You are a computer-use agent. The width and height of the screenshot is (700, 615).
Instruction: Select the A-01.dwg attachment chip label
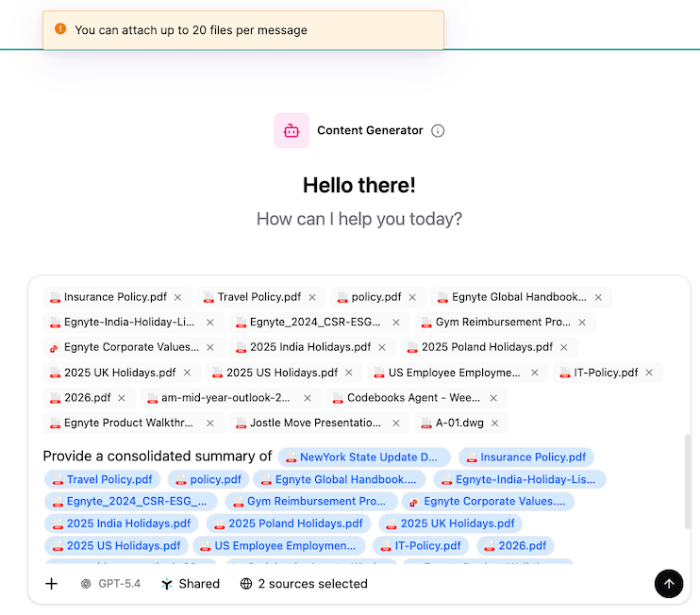(x=459, y=423)
